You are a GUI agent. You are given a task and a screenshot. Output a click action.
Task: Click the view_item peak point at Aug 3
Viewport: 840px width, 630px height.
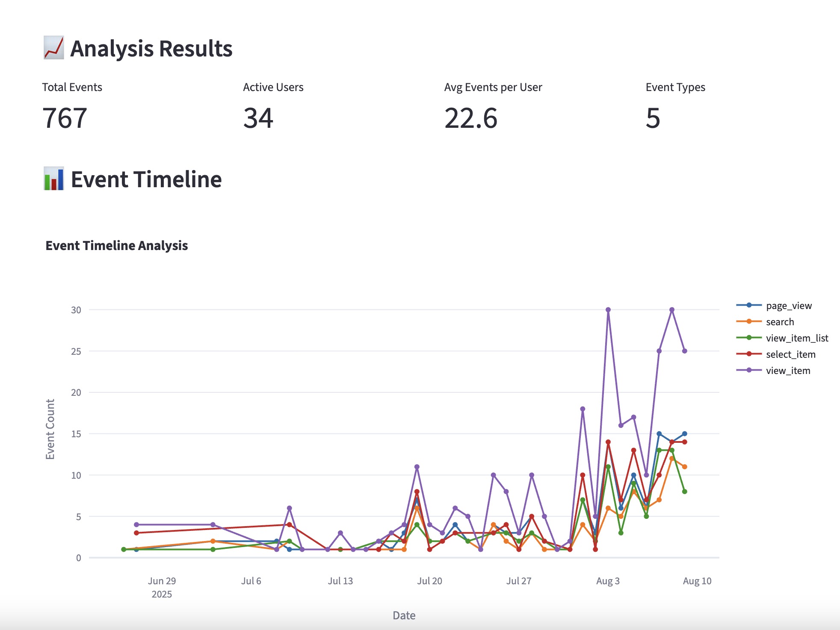coord(608,310)
